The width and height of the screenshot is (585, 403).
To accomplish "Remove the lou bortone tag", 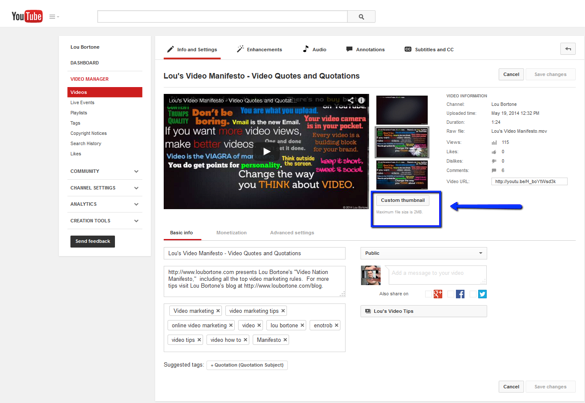I will 302,325.
